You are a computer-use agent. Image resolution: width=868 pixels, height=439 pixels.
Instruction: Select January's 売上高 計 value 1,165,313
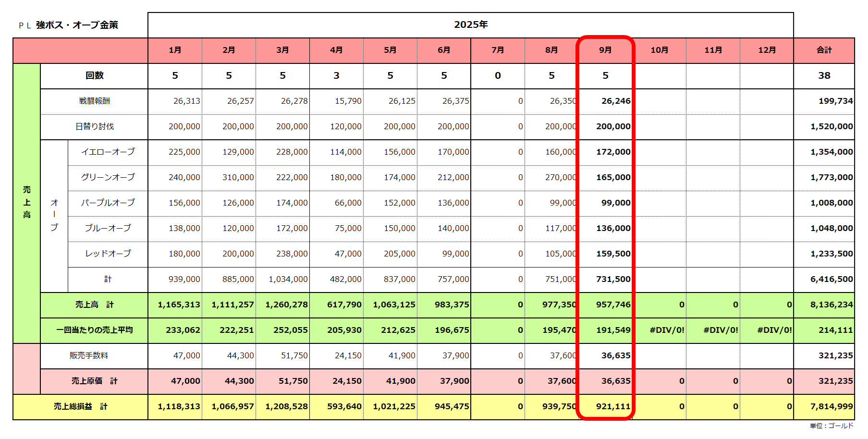coord(179,305)
